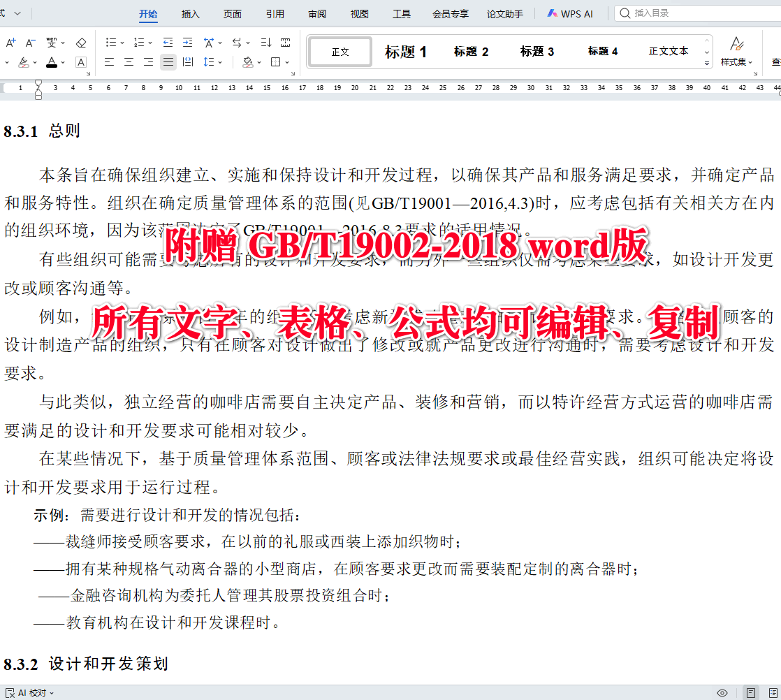781x700 pixels.
Task: Switch to outline view icon
Action: point(773,692)
